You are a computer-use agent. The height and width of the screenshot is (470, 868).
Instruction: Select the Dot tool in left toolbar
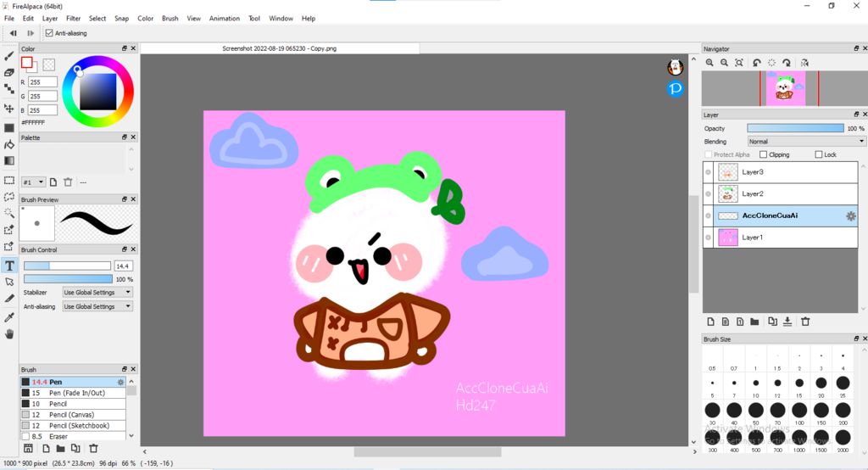(x=8, y=89)
